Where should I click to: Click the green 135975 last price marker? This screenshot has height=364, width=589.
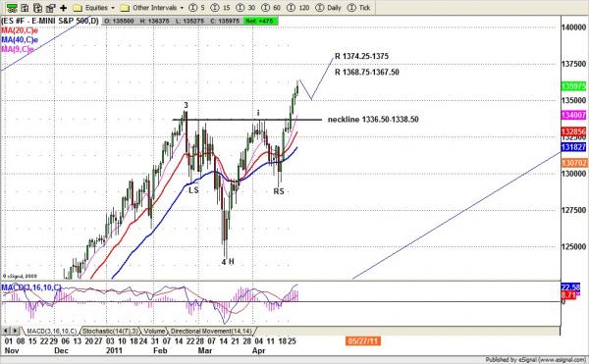click(573, 86)
